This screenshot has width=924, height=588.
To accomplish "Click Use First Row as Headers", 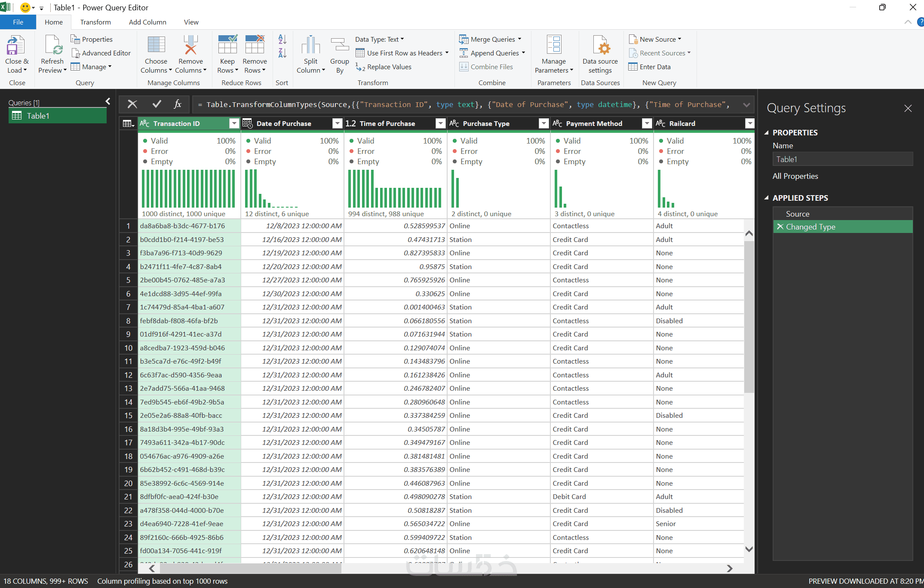I will 402,53.
